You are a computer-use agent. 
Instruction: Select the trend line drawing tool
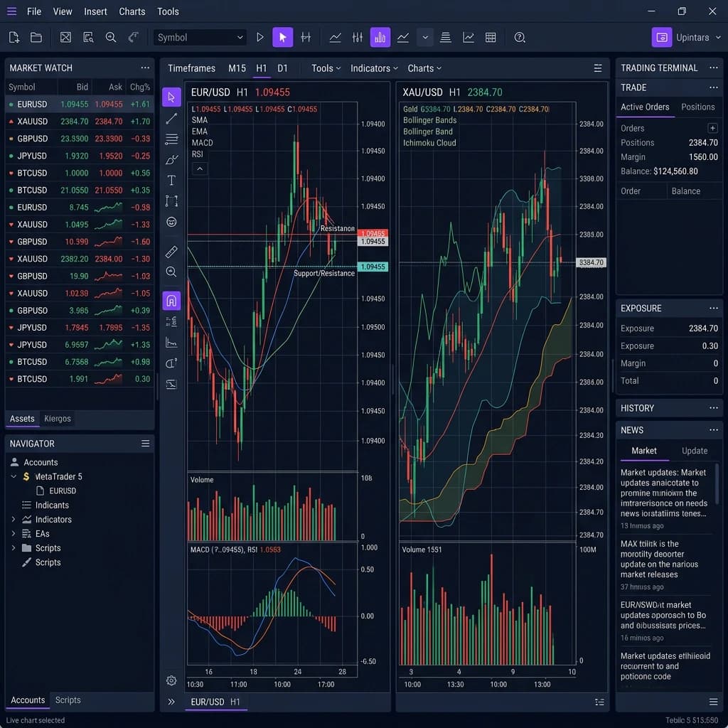pos(171,119)
